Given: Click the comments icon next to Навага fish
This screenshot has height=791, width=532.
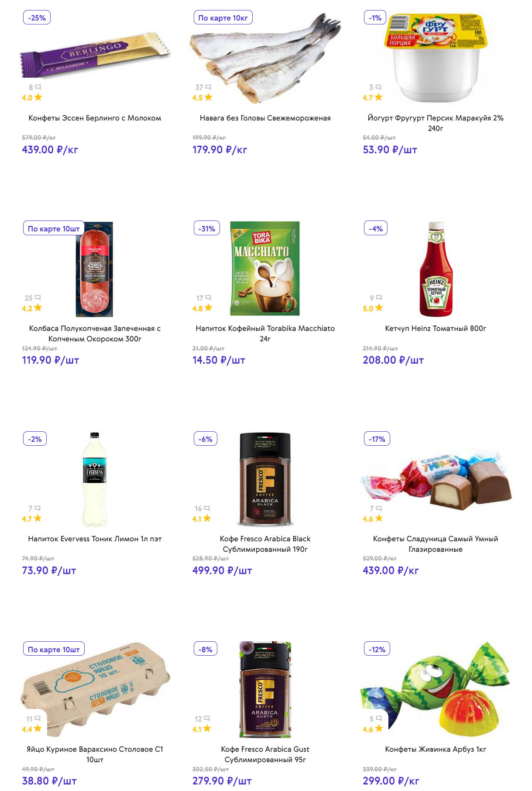Looking at the screenshot, I should (x=208, y=87).
